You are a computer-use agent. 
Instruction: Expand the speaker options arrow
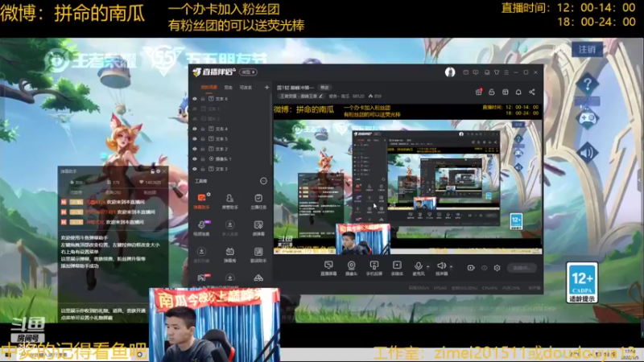[x=451, y=267]
